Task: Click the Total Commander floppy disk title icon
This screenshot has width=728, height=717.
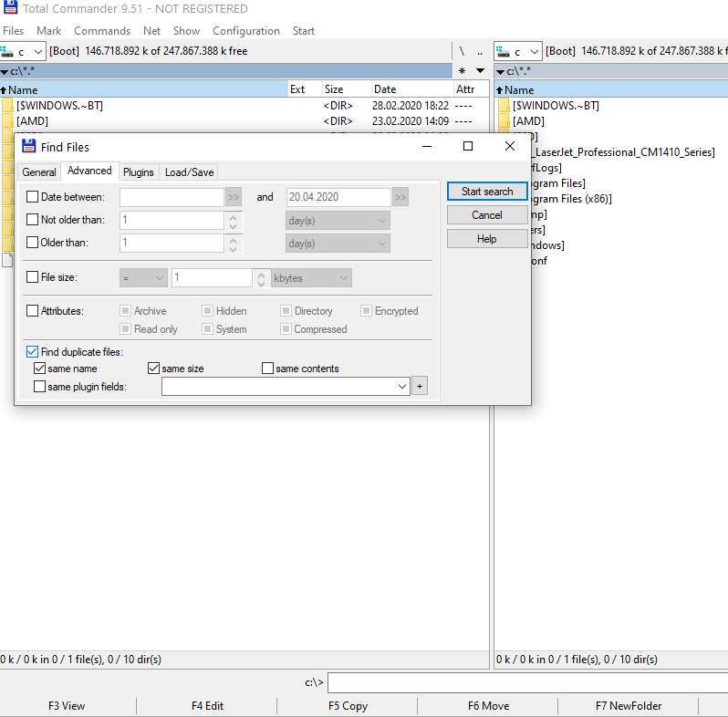Action: (10, 7)
